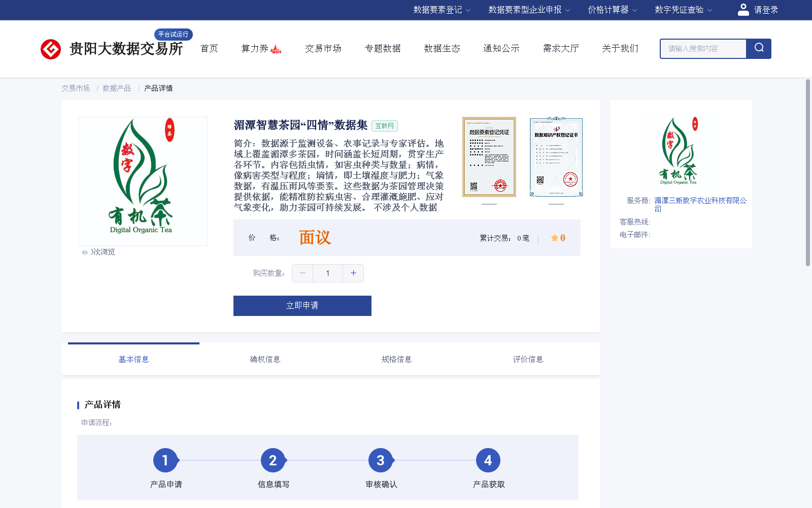Increase purchase quantity with plus button
812x508 pixels.
[353, 273]
